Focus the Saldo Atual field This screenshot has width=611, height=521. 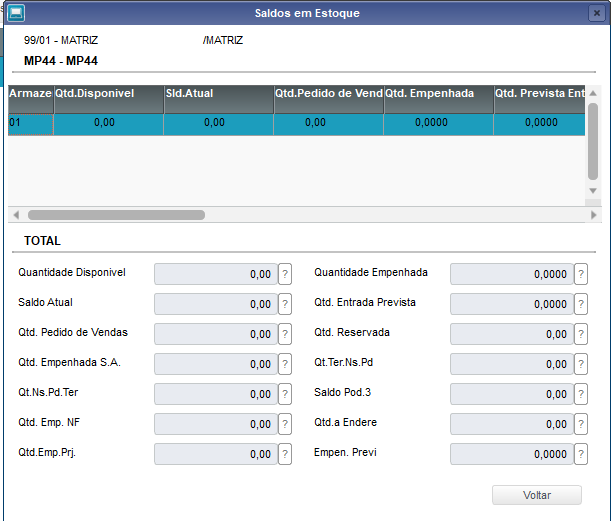click(x=216, y=304)
